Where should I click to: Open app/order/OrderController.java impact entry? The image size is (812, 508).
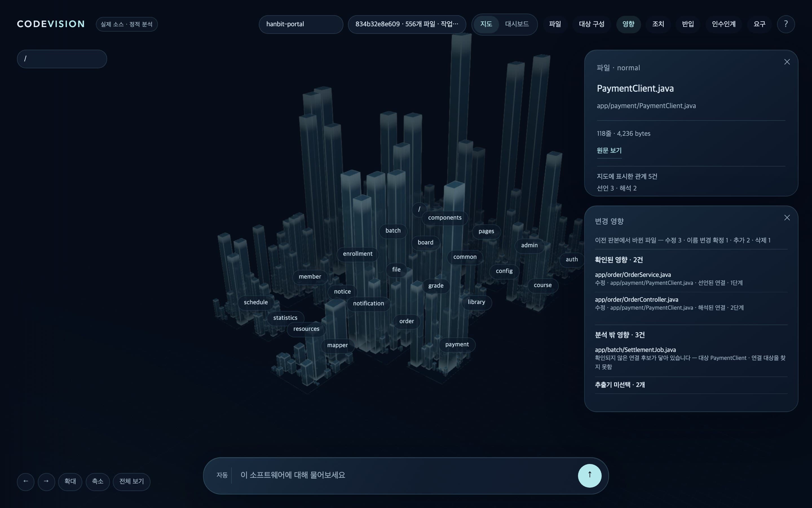pyautogui.click(x=691, y=303)
